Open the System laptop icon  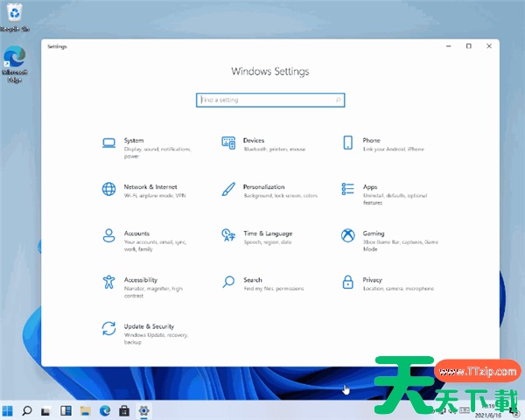coord(108,143)
